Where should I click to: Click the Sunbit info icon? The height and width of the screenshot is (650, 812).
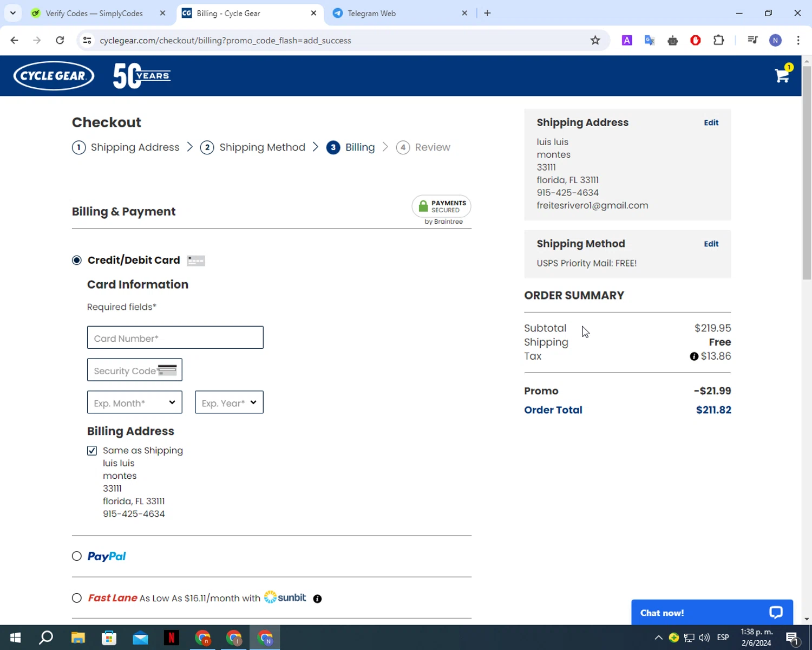click(317, 599)
